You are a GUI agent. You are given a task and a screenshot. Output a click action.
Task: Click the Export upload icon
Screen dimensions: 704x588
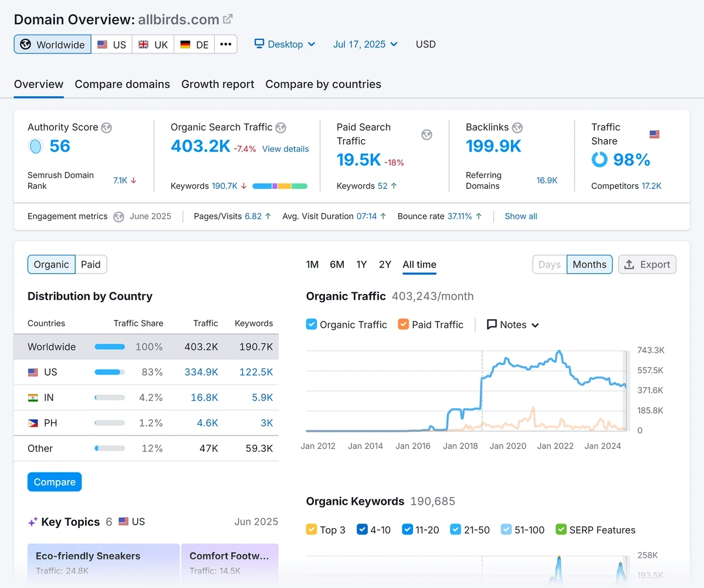click(629, 265)
